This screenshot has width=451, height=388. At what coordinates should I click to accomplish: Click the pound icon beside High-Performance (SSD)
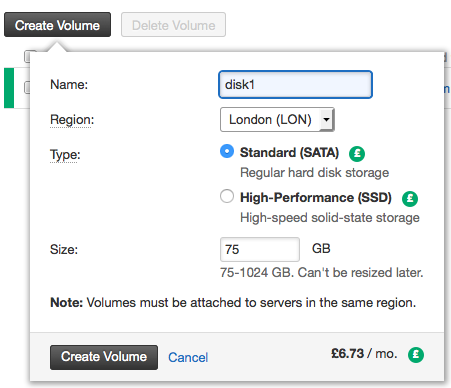click(410, 199)
